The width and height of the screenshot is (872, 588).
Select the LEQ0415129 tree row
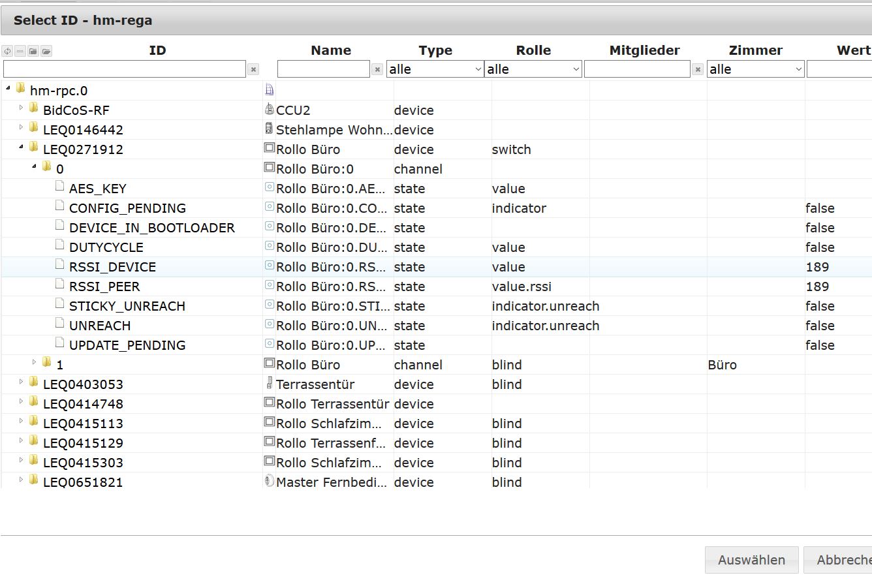point(436,443)
